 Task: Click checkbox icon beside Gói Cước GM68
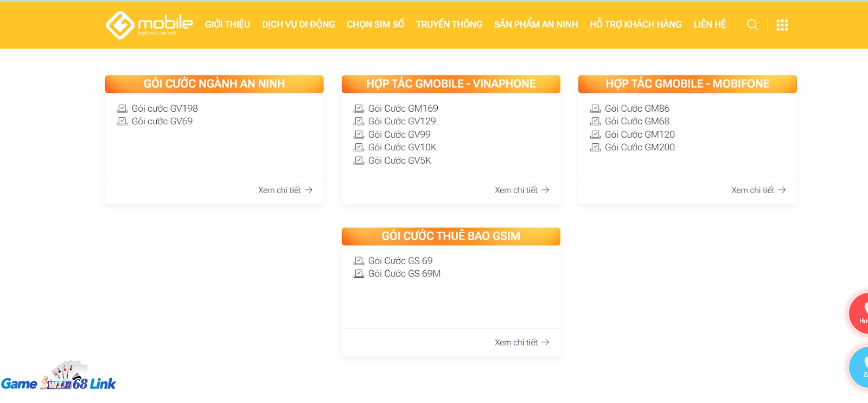point(595,121)
